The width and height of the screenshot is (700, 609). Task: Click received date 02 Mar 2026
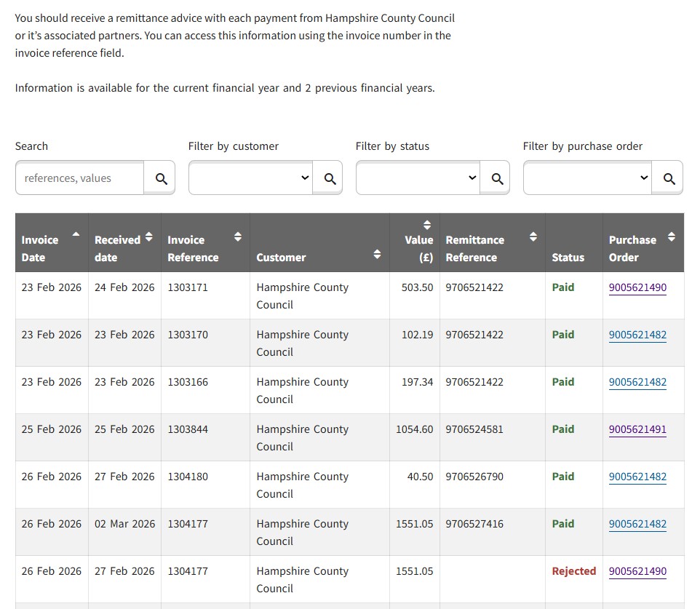pos(124,524)
